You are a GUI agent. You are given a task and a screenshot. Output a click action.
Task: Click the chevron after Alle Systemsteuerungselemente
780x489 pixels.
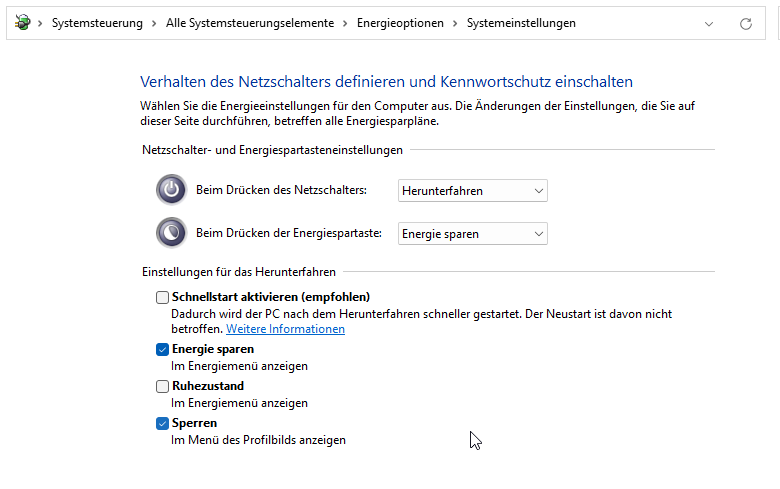pyautogui.click(x=345, y=23)
